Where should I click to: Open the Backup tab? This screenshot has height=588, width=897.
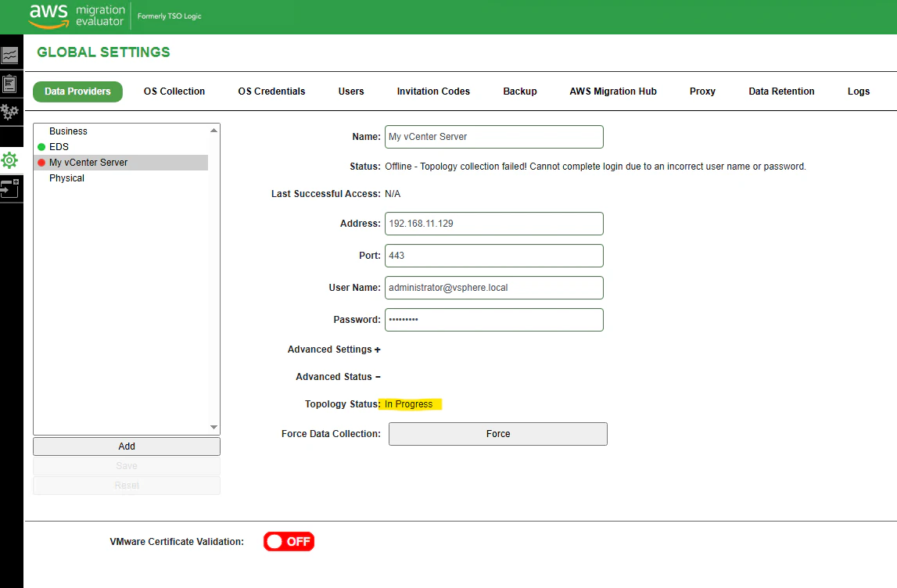tap(520, 91)
